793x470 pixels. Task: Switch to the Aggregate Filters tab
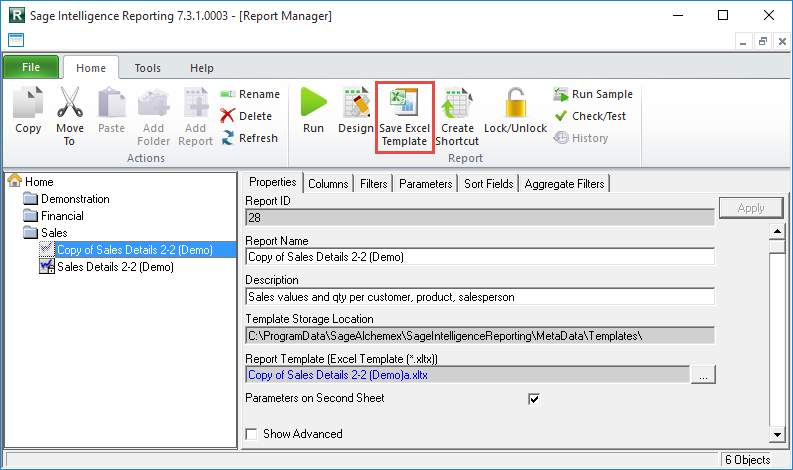coord(564,184)
